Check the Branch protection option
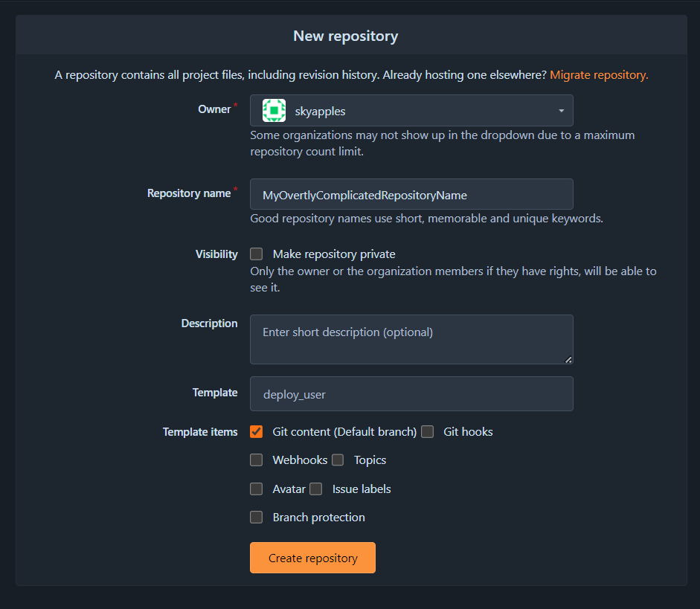This screenshot has height=609, width=700. tap(256, 517)
